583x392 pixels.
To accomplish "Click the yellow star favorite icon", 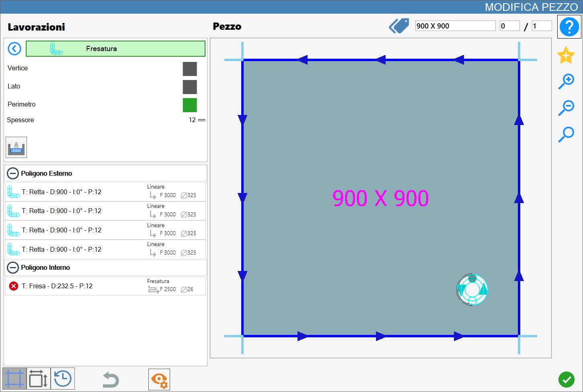I will (x=566, y=55).
